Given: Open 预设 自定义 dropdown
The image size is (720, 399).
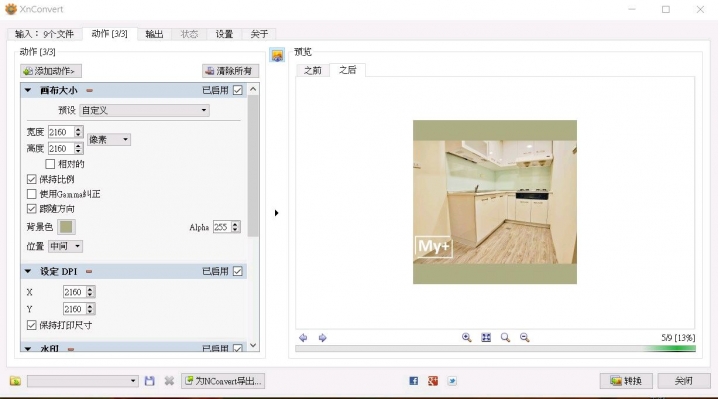Looking at the screenshot, I should coord(144,110).
